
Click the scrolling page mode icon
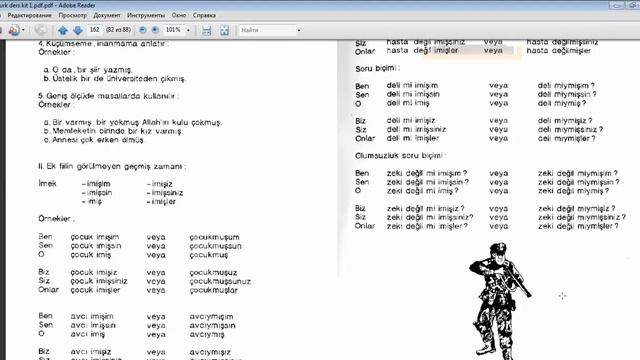[x=207, y=30]
